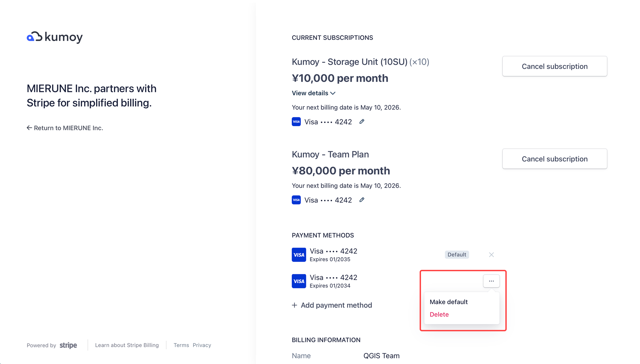Screen dimensions: 640x364
Task: Choose Make default from the card menu
Action: pos(448,301)
